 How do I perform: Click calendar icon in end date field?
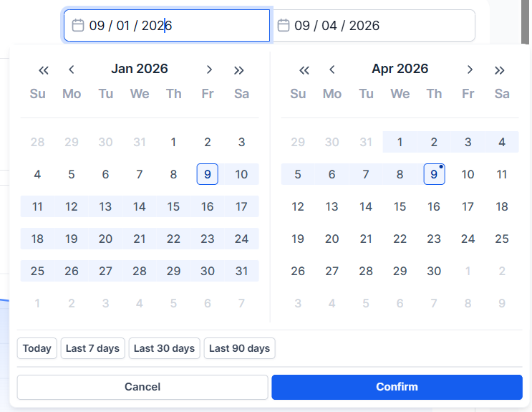(284, 26)
